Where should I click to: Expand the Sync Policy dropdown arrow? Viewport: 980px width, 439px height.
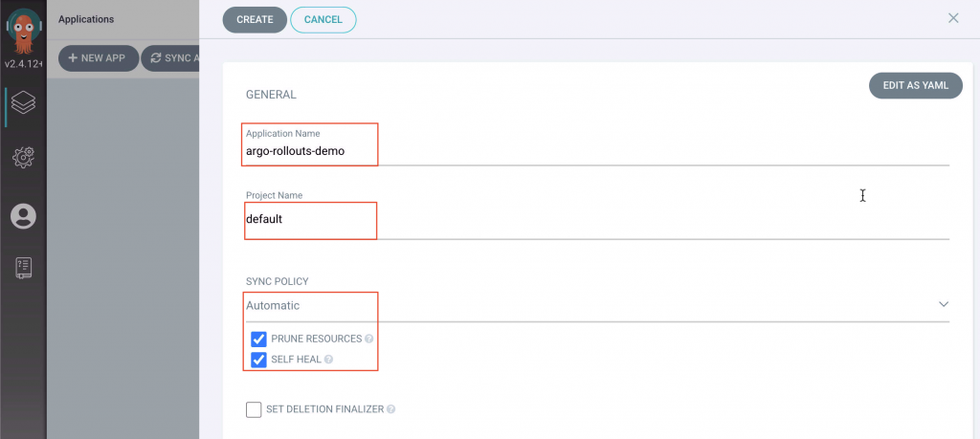coord(944,305)
